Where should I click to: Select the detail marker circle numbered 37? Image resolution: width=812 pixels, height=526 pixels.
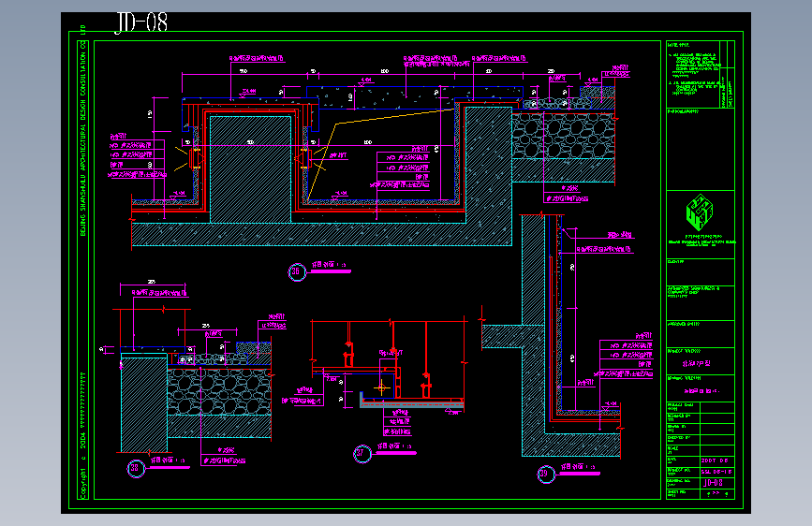(x=362, y=454)
